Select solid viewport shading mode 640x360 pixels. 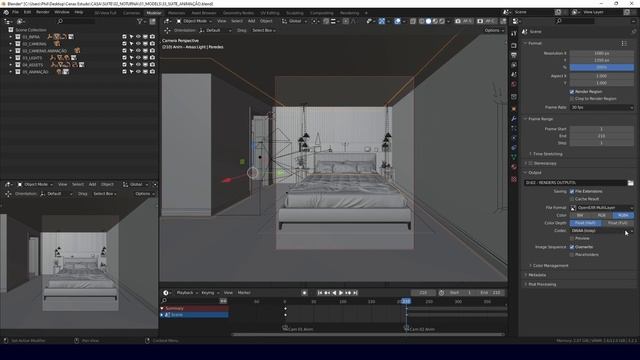point(428,21)
